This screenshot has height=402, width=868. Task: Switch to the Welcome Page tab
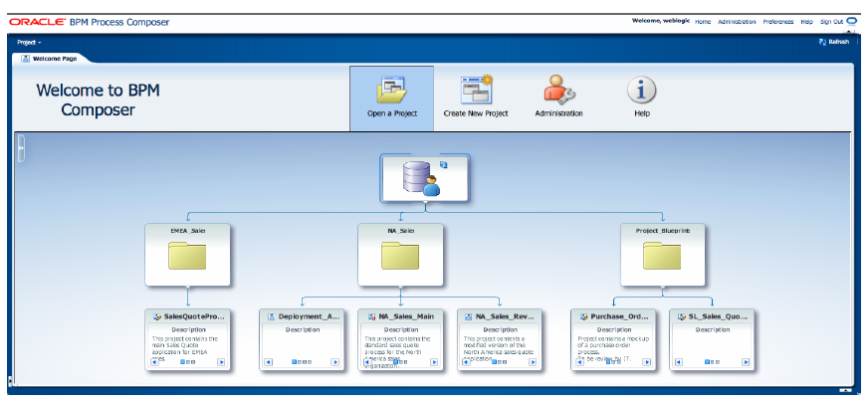coord(54,58)
